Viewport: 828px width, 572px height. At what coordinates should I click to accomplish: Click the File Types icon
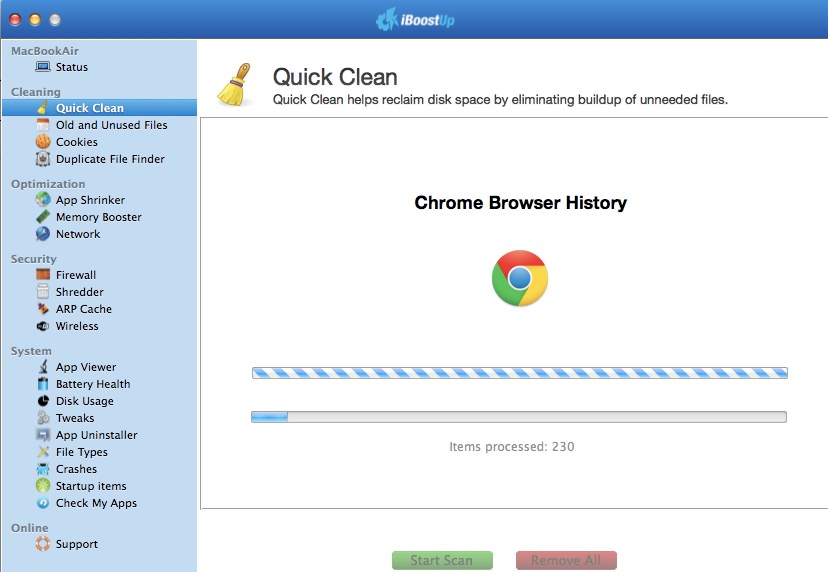pyautogui.click(x=43, y=452)
